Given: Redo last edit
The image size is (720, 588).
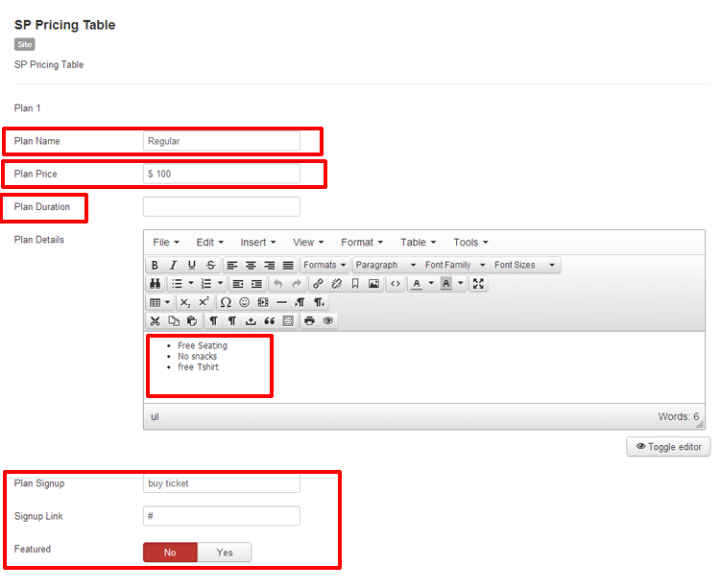Looking at the screenshot, I should [x=297, y=284].
